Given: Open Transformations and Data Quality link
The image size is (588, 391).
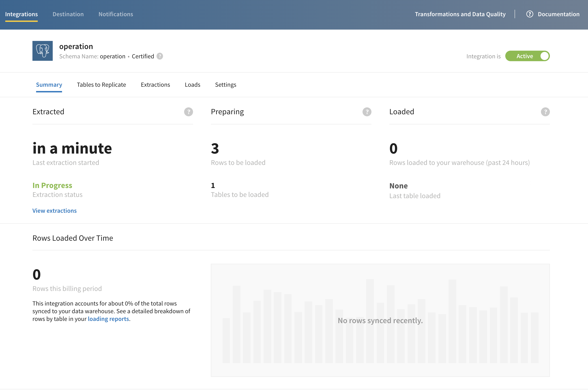Looking at the screenshot, I should 460,14.
